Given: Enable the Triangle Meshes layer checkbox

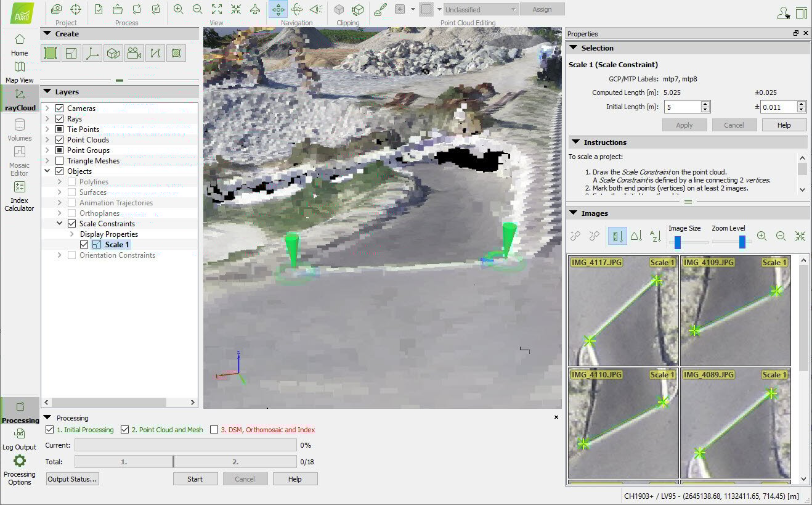Looking at the screenshot, I should point(60,161).
